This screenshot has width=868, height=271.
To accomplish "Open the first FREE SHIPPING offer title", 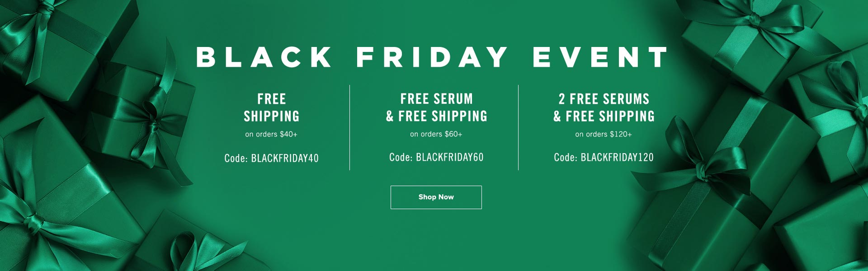I will pos(272,107).
